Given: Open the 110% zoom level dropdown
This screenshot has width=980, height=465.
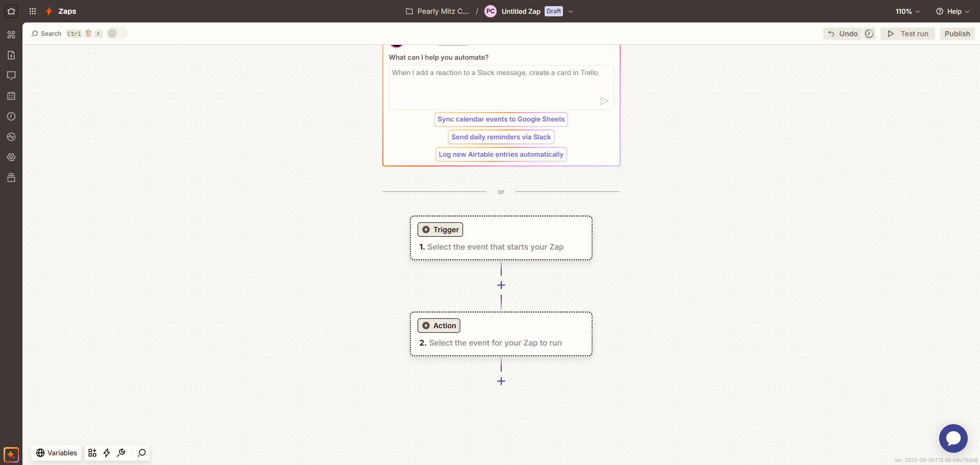Looking at the screenshot, I should pos(908,11).
